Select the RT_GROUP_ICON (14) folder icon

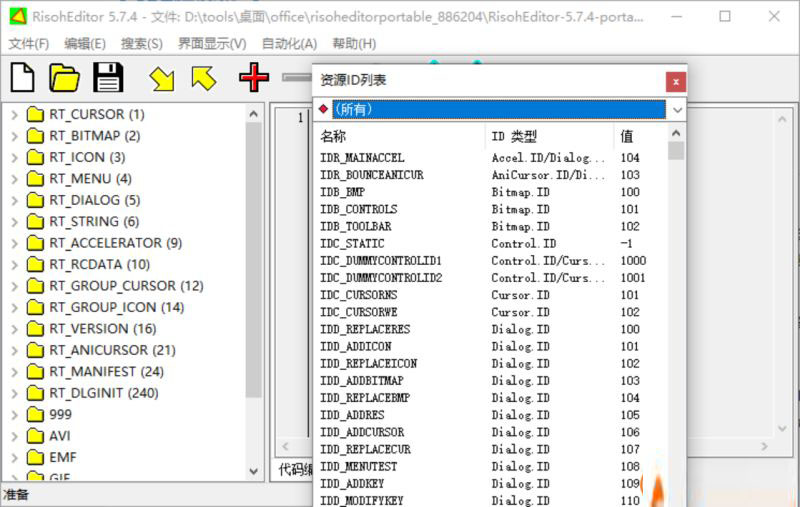pyautogui.click(x=35, y=307)
